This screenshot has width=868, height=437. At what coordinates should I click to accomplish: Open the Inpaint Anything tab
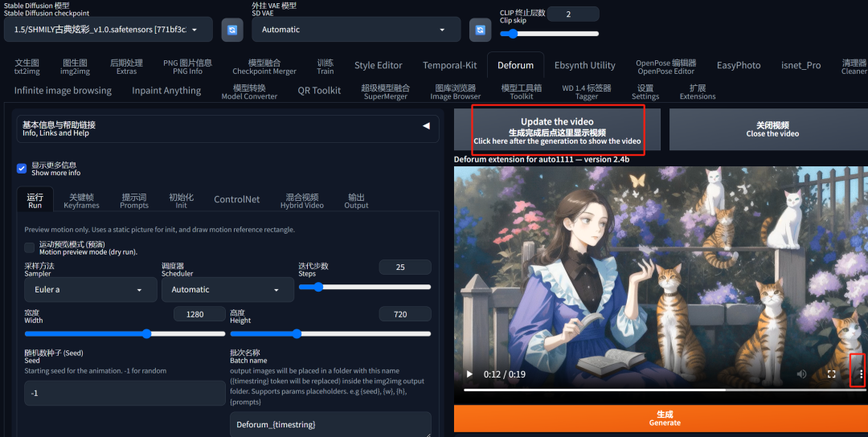(166, 91)
